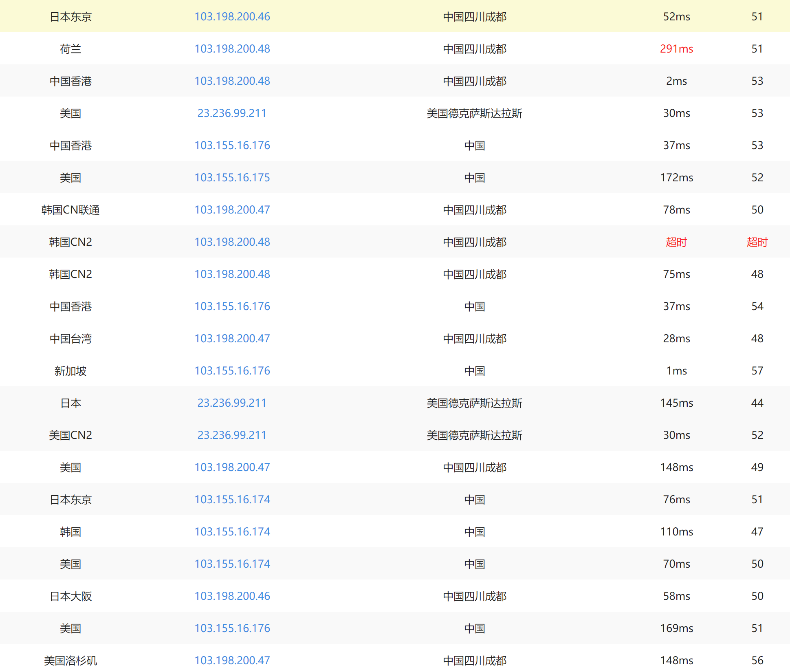Open IP link in the 韩国 110ms row

coord(232,532)
